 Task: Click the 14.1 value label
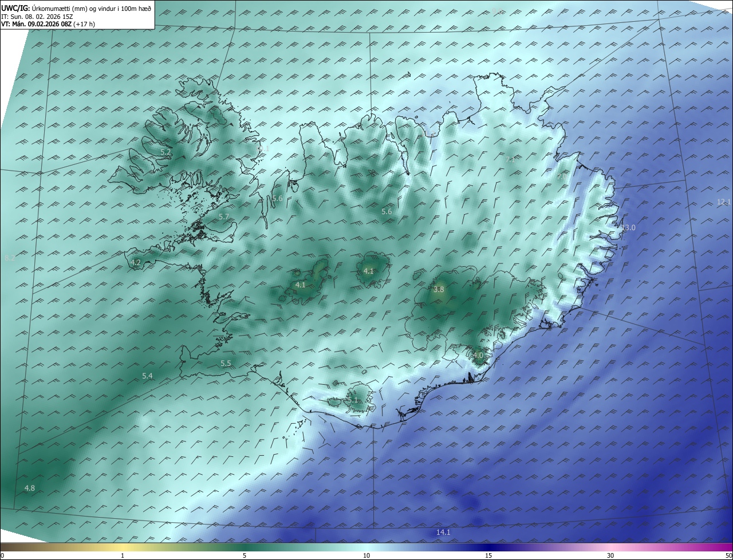pyautogui.click(x=443, y=533)
